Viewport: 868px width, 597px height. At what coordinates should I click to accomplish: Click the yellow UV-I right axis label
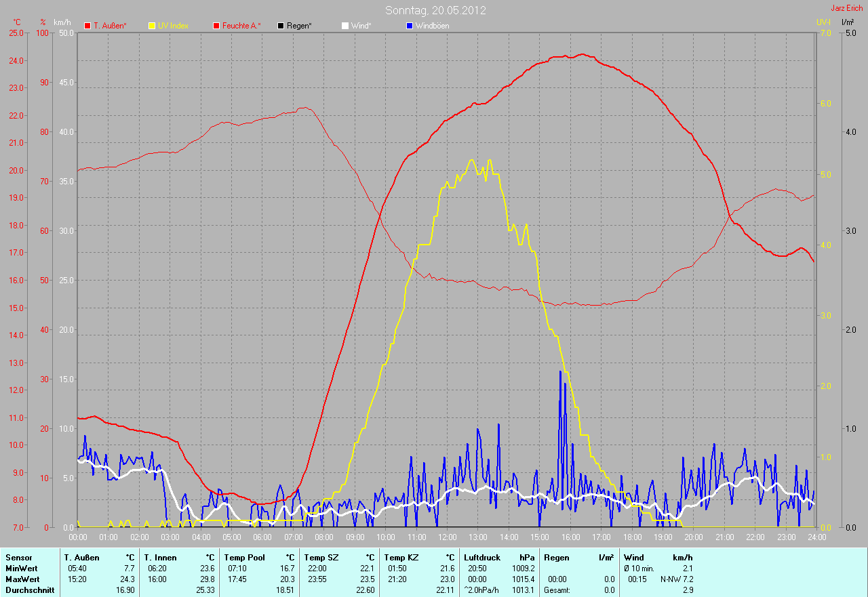click(823, 22)
